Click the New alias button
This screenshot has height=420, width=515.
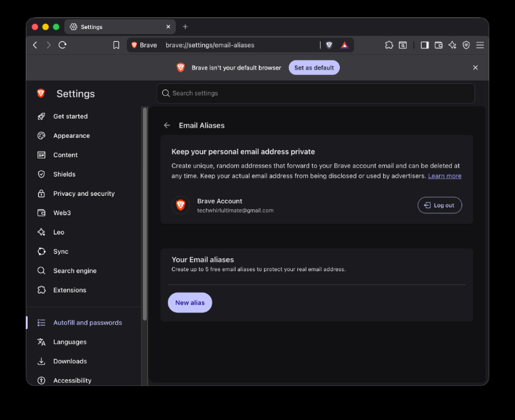(190, 303)
